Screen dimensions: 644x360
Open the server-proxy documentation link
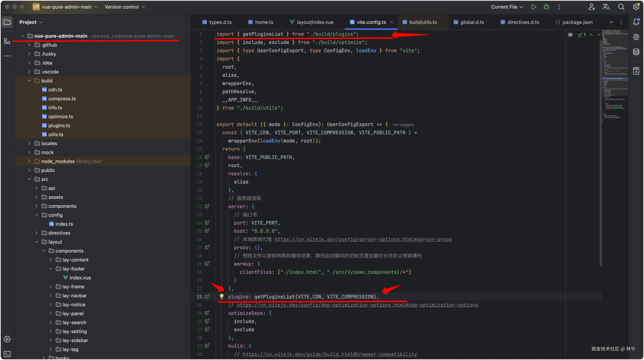[x=363, y=239]
